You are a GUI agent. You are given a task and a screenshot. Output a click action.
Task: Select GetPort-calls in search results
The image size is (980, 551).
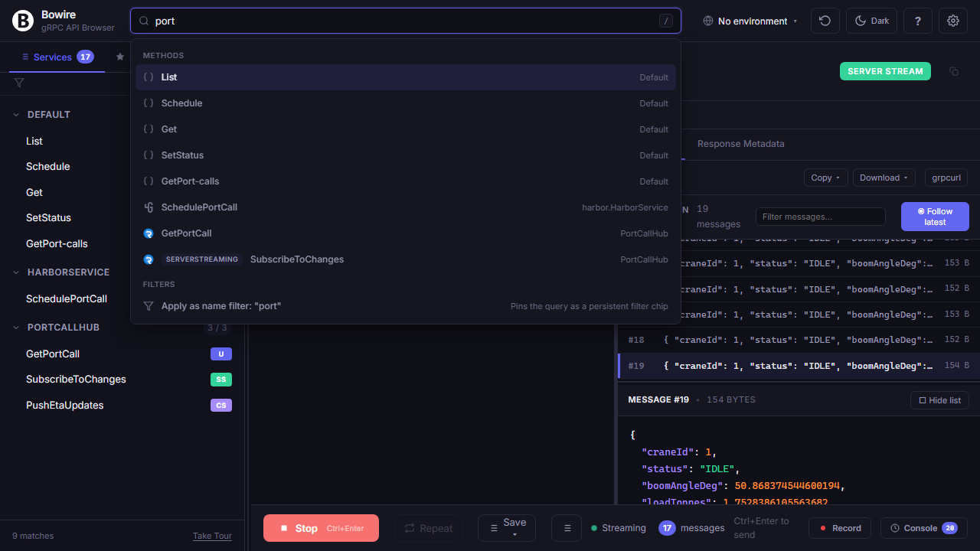pos(406,181)
